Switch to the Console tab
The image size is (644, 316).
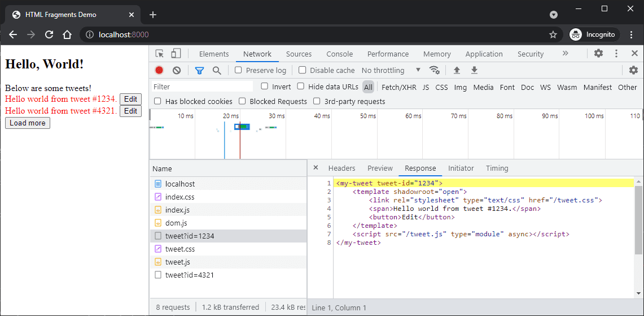[x=340, y=54]
